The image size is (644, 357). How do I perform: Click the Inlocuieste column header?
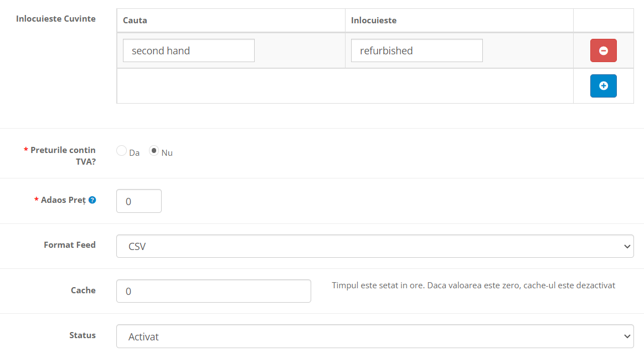pos(374,21)
